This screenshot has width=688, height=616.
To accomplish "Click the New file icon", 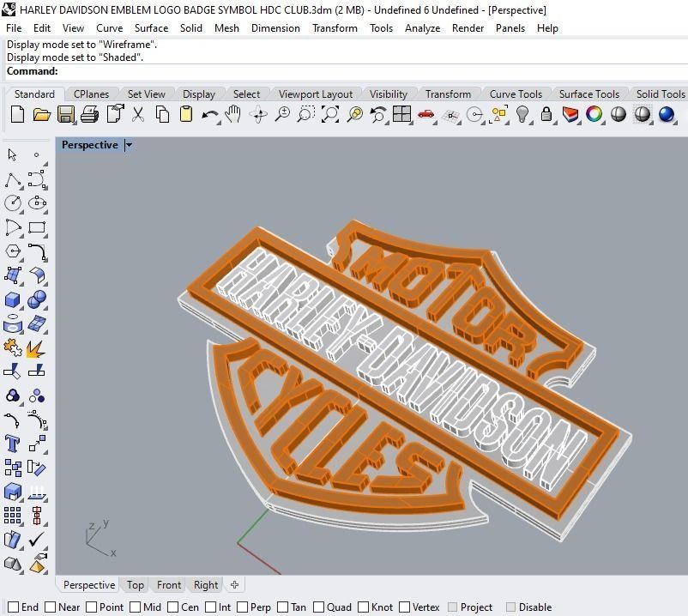I will (x=17, y=114).
